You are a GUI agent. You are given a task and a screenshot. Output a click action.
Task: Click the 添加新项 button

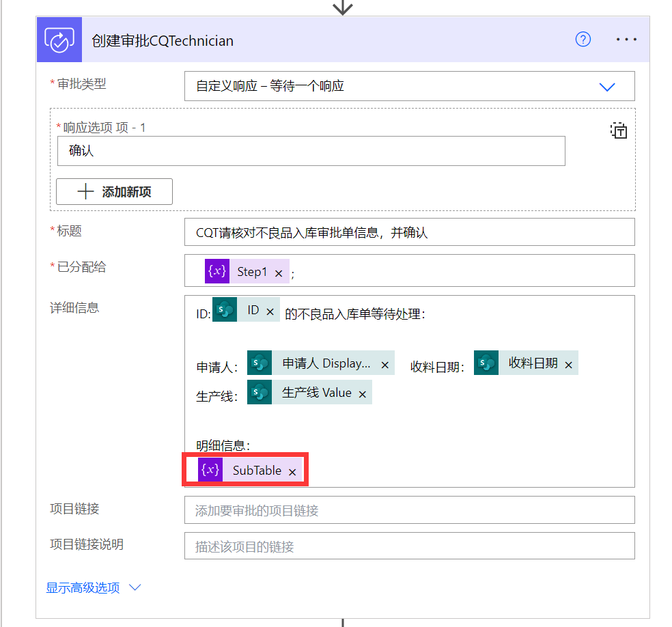(x=115, y=191)
